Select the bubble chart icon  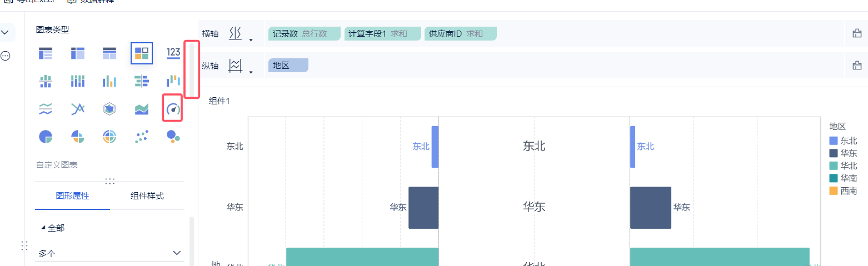click(x=173, y=137)
